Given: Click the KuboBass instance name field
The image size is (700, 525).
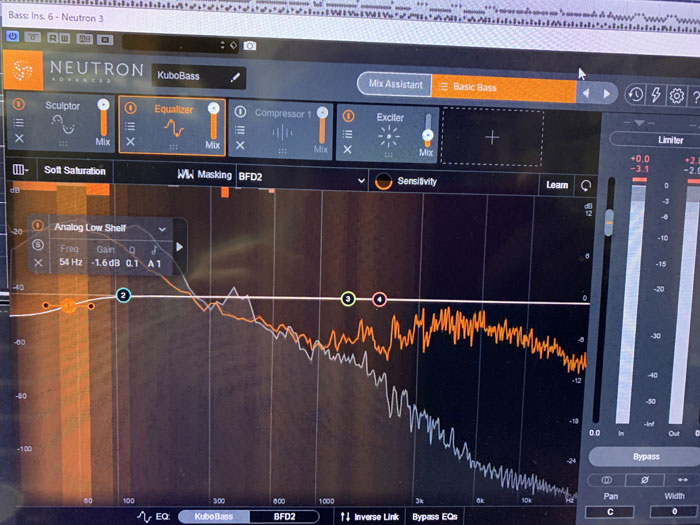Looking at the screenshot, I should [198, 76].
